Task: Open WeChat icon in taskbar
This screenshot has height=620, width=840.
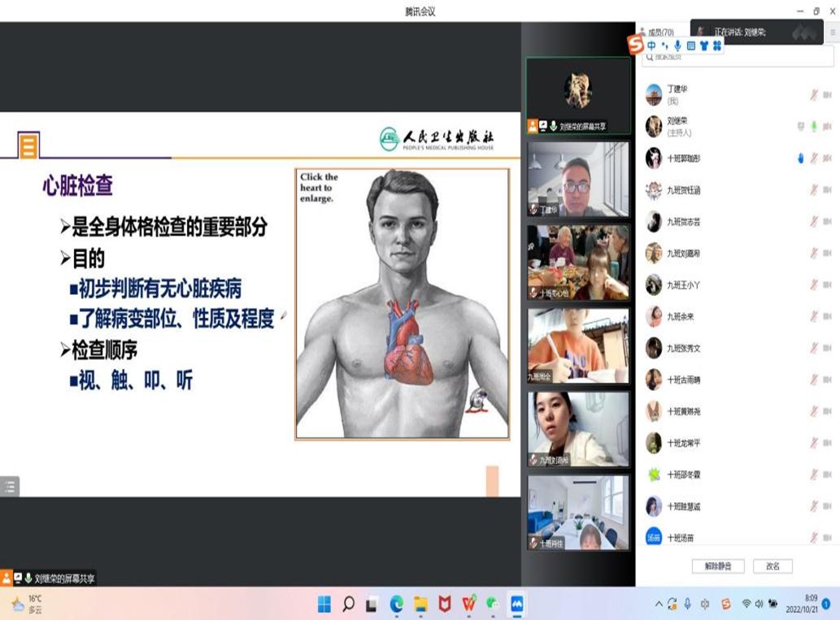Action: tap(492, 604)
